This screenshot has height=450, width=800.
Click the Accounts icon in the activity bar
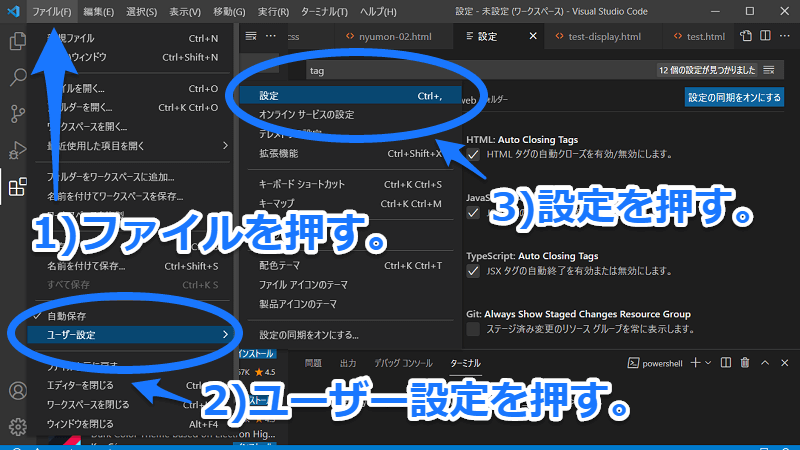click(x=17, y=391)
